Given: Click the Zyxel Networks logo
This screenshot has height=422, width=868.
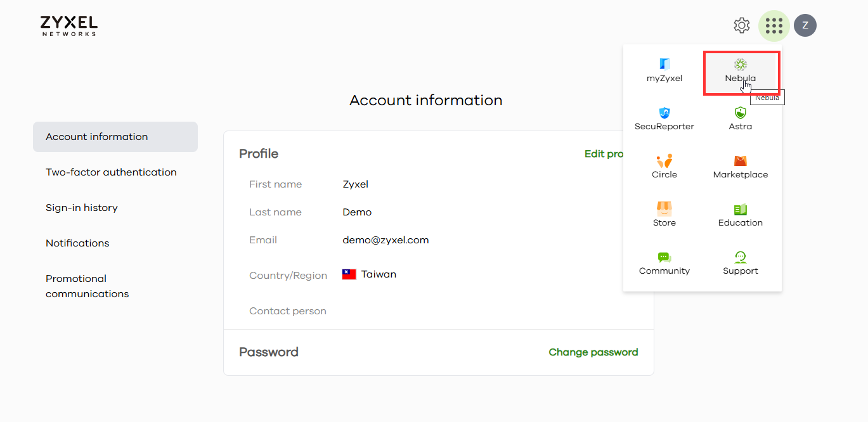Looking at the screenshot, I should (68, 26).
